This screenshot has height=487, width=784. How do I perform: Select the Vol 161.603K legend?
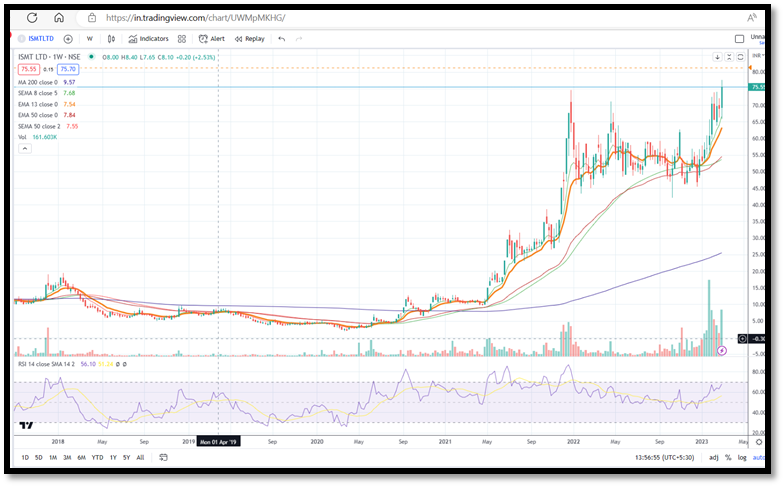click(38, 137)
